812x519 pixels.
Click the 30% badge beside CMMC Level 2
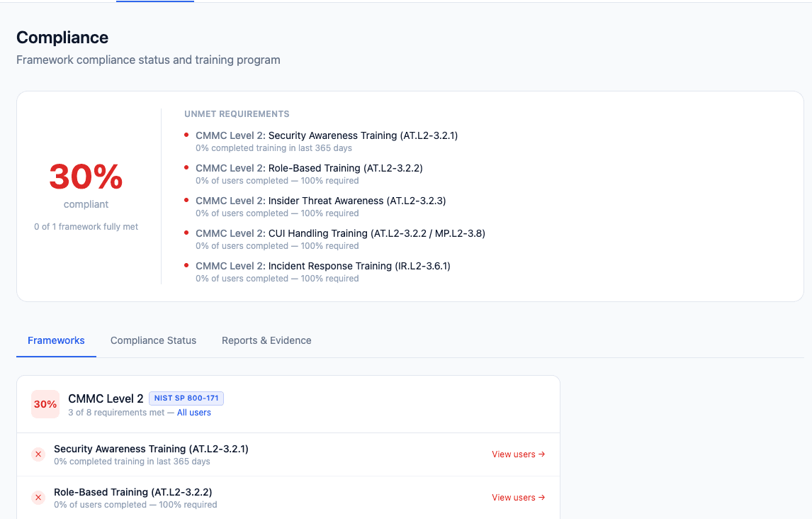[45, 404]
